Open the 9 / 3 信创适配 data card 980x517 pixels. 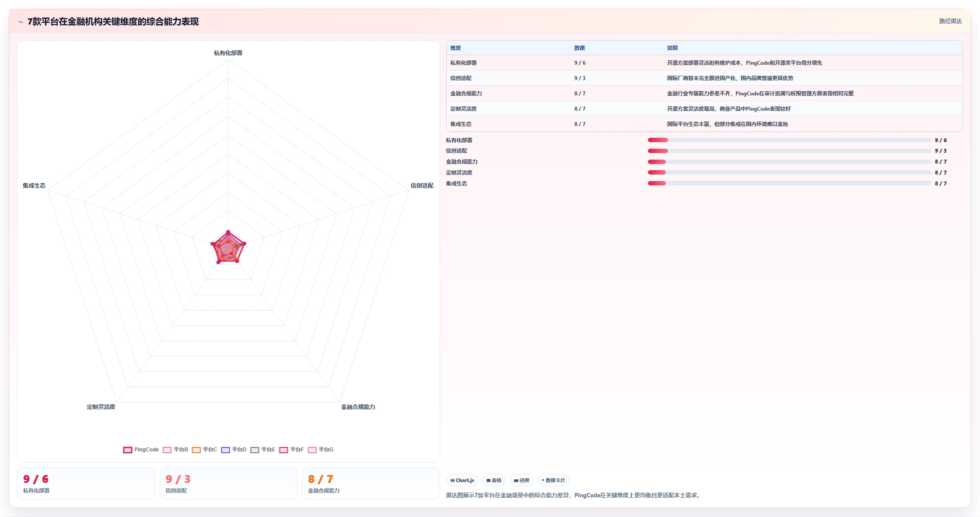(228, 483)
